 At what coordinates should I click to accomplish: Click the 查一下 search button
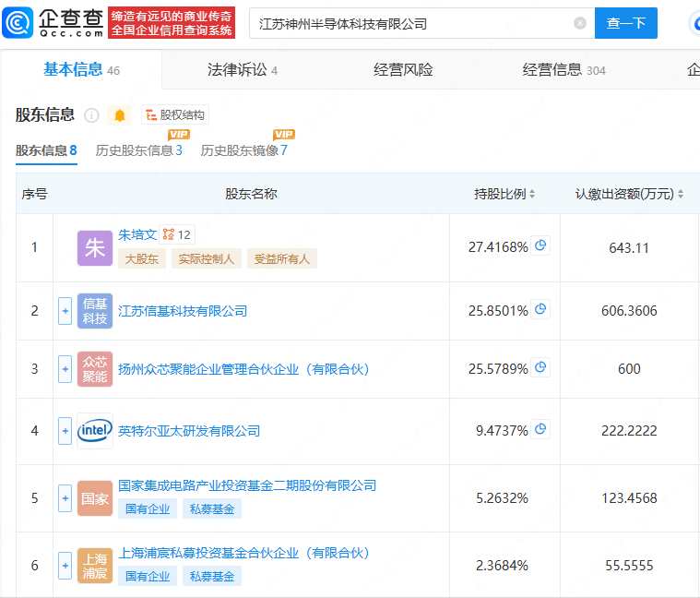tap(626, 23)
